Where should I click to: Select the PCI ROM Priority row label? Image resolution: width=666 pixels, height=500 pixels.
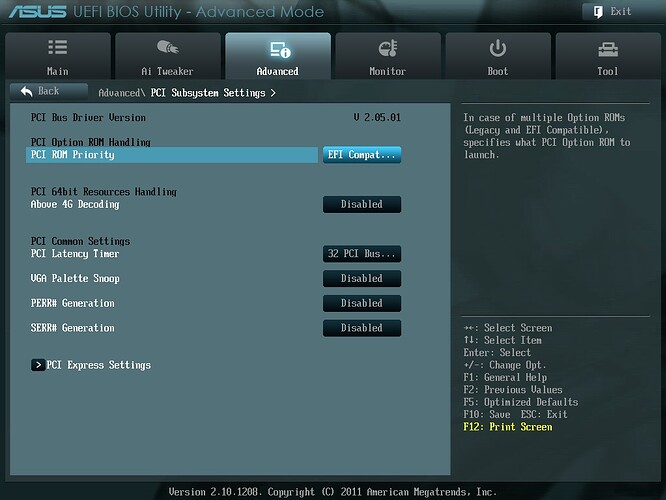pos(73,155)
